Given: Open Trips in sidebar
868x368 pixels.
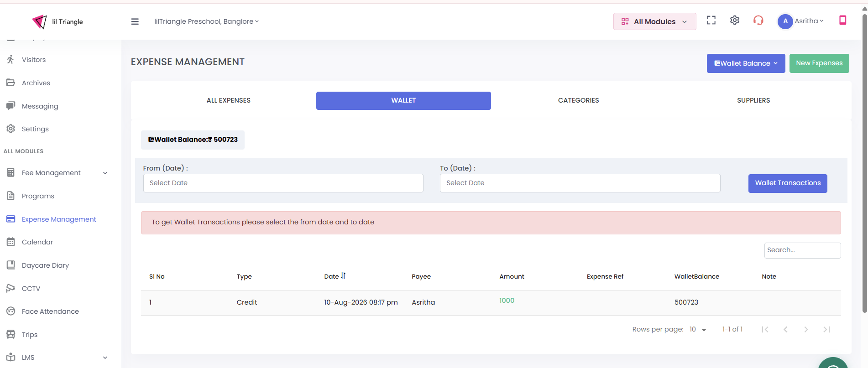Looking at the screenshot, I should [x=30, y=335].
